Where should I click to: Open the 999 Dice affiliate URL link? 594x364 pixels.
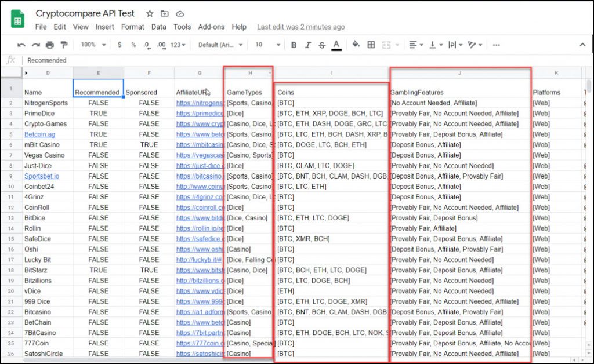coord(200,301)
